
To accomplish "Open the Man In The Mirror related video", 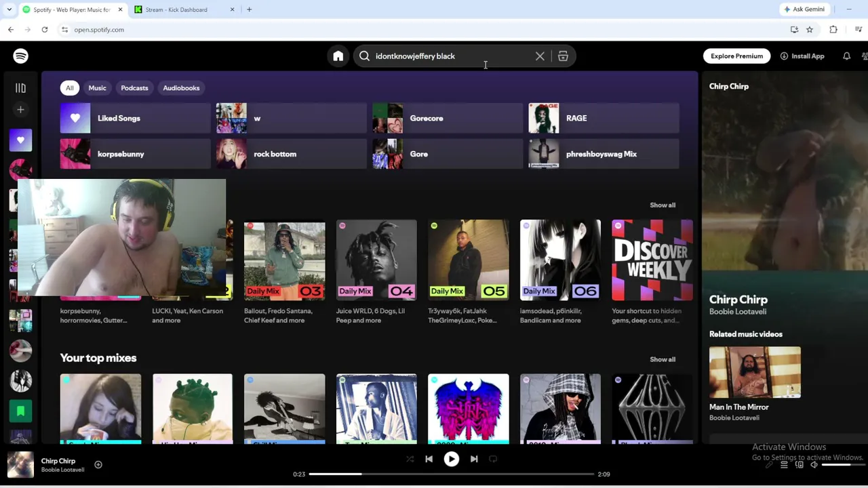I will pyautogui.click(x=755, y=373).
